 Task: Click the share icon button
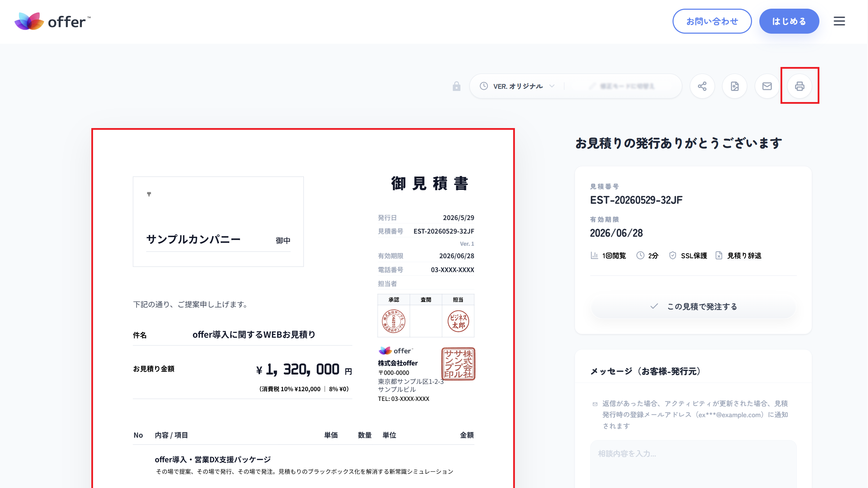[x=702, y=86]
